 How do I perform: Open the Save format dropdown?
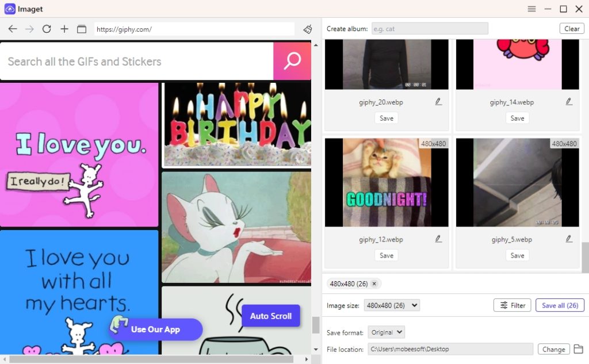(x=386, y=332)
